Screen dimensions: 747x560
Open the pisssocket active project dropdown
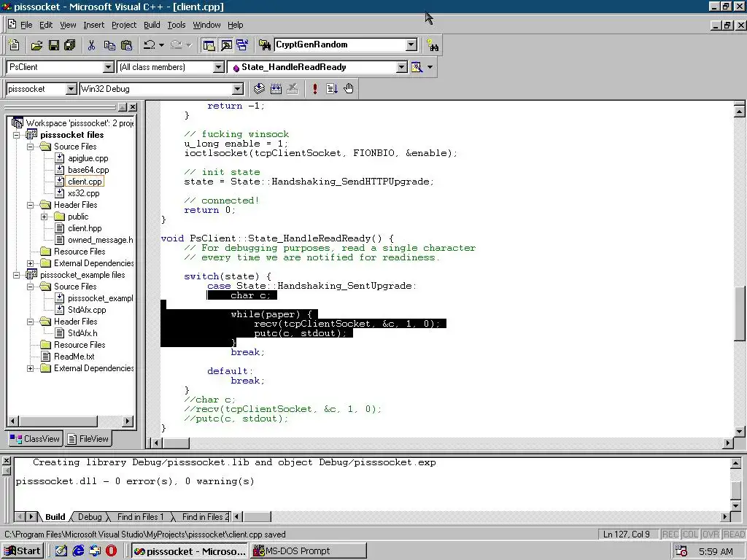click(71, 88)
